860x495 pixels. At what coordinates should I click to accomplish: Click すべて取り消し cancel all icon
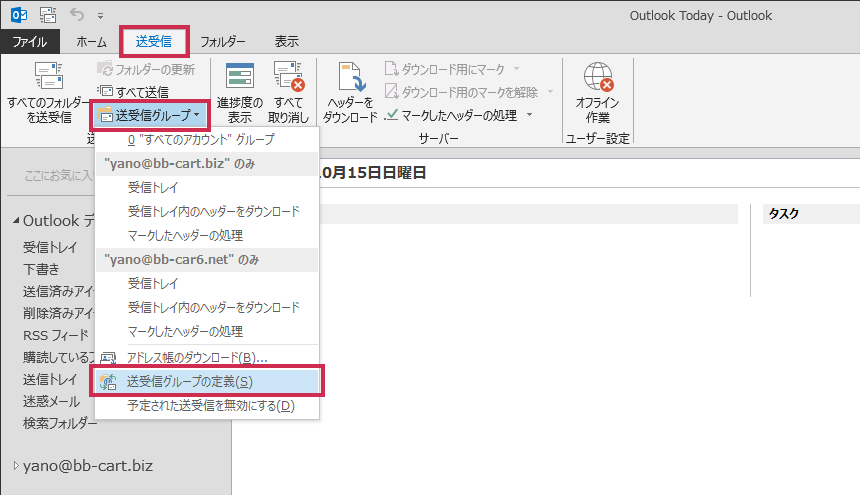(x=287, y=78)
